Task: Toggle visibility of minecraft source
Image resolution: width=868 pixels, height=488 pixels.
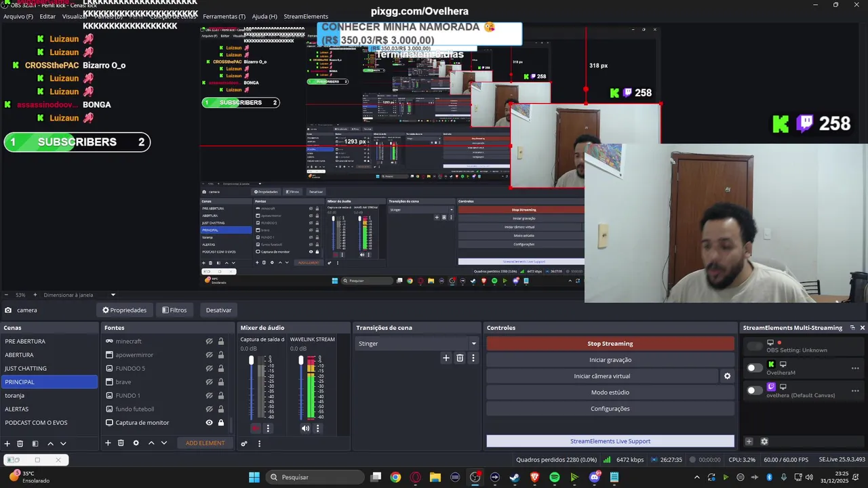Action: coord(210,341)
